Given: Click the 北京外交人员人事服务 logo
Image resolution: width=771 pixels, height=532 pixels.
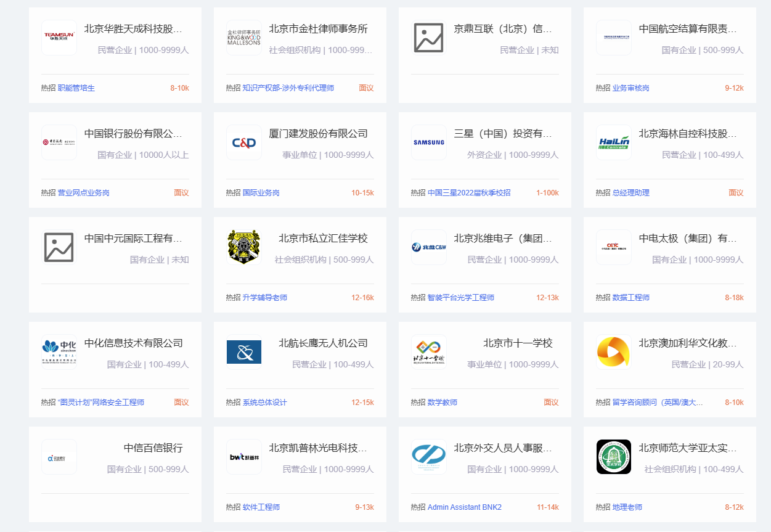Looking at the screenshot, I should [429, 457].
